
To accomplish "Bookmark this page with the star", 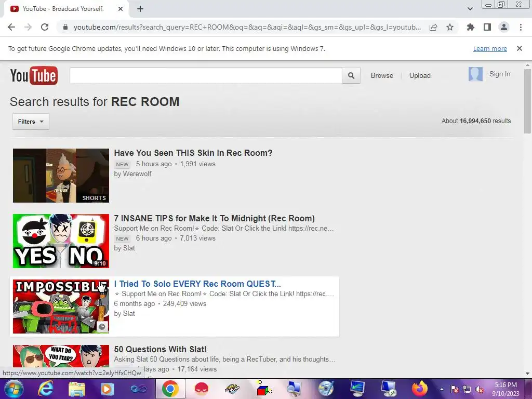I will point(450,27).
